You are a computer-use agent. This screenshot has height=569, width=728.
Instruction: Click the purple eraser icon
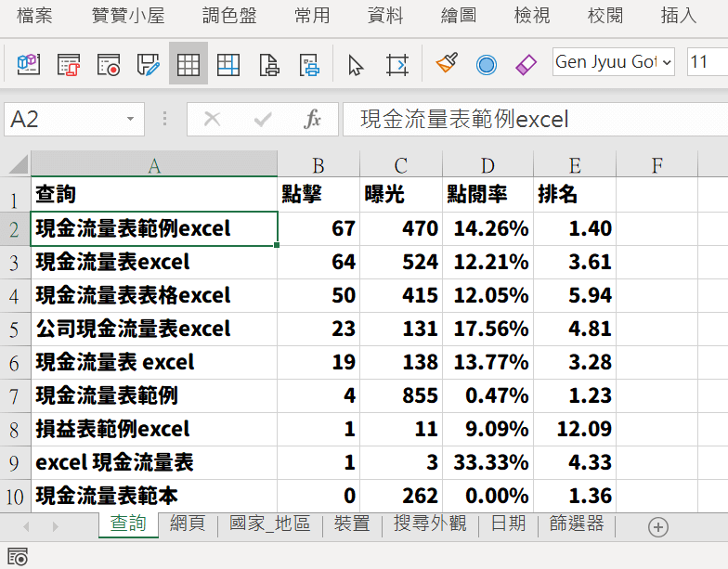pyautogui.click(x=526, y=64)
